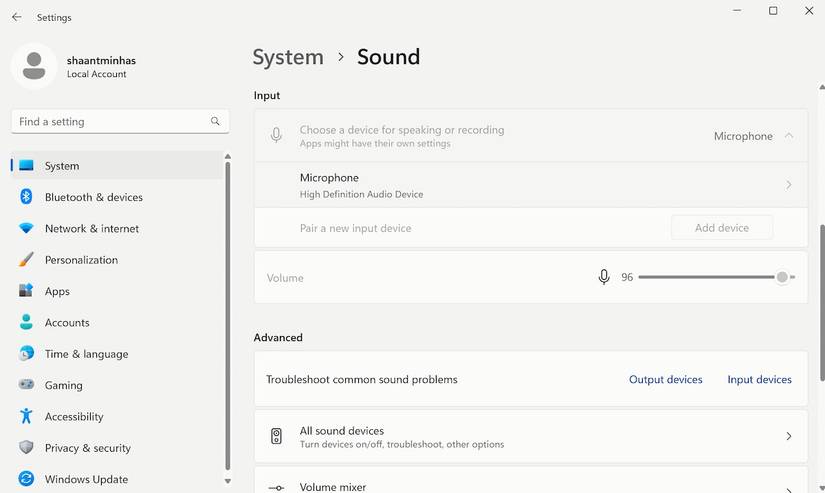Open Privacy & security settings

click(x=88, y=448)
